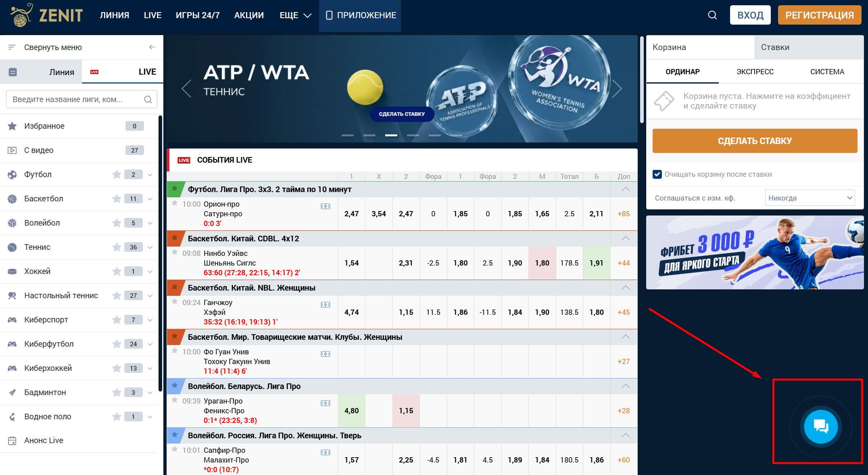Screen dimensions: 868x475
Task: Click search icon in league search field
Action: tap(148, 99)
